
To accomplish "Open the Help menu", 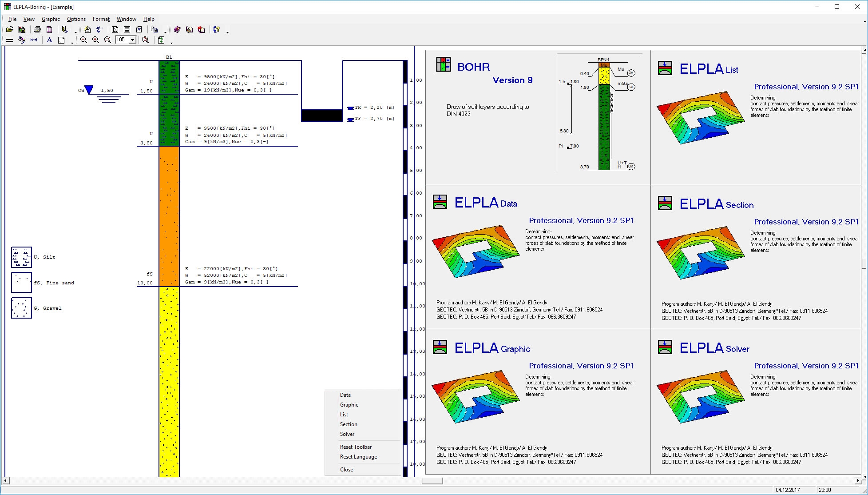I will click(149, 19).
